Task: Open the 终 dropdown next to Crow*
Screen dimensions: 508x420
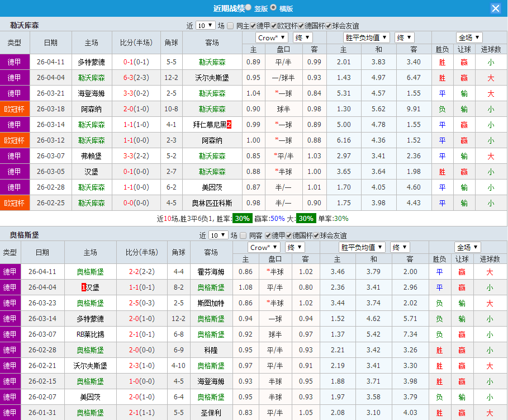Action: (x=302, y=37)
